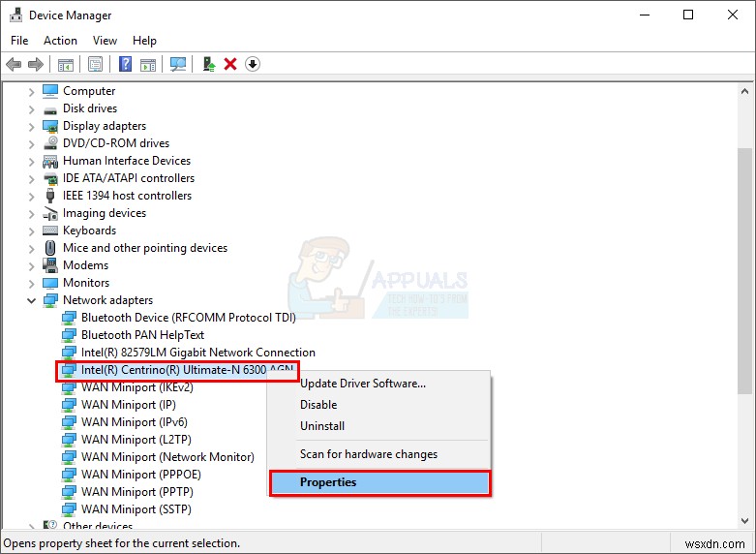The image size is (756, 554).
Task: Click the Mice and other pointing devices icon
Action: pos(50,248)
